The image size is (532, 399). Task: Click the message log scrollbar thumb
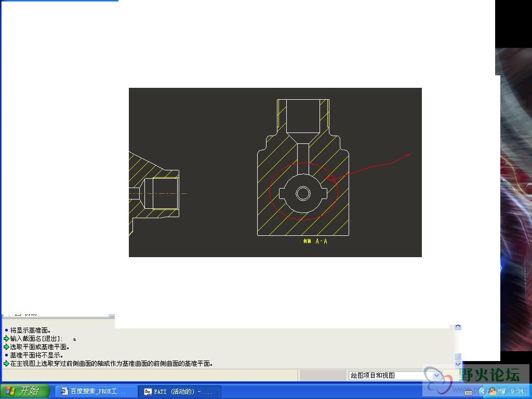click(x=458, y=356)
